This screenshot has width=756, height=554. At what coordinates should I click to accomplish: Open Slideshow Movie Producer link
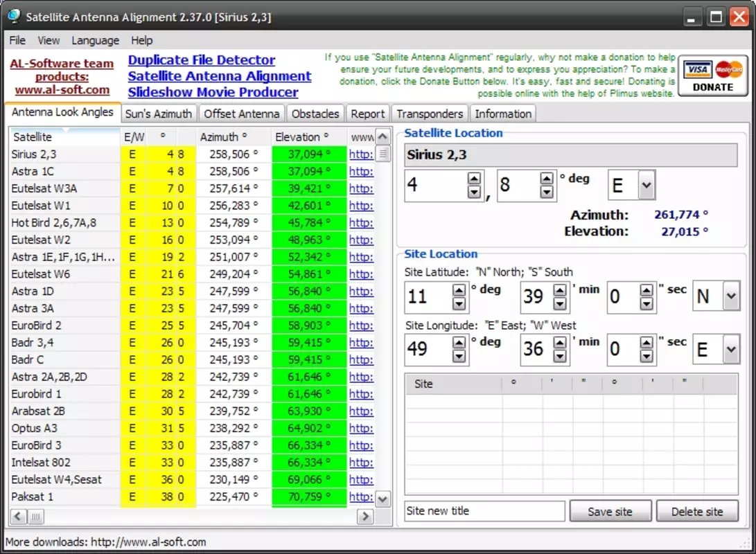pos(213,92)
